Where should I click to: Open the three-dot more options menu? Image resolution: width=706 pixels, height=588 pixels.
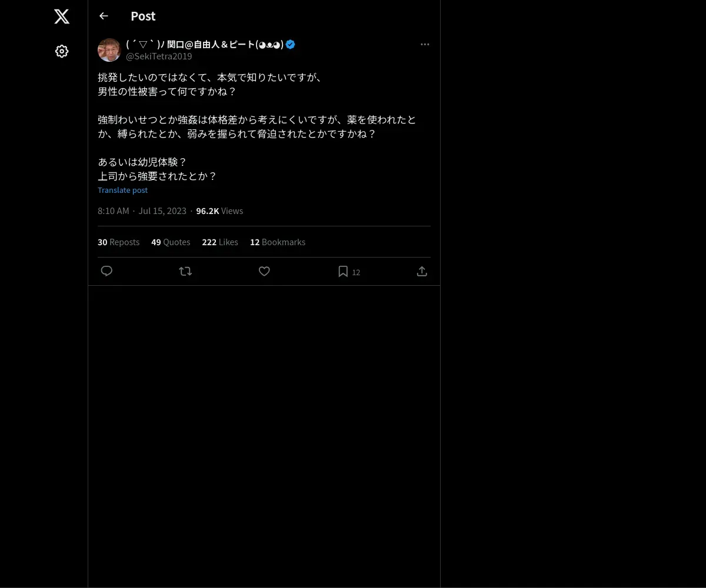click(x=425, y=44)
